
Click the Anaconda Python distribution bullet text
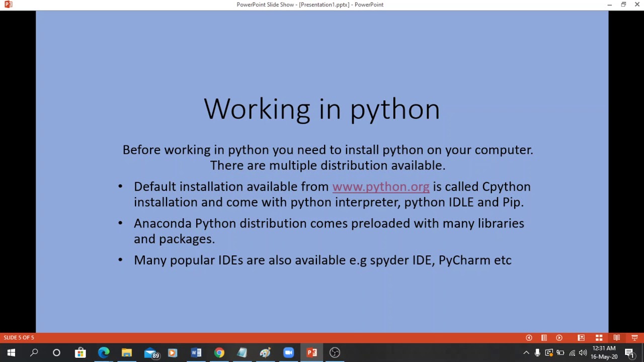[x=329, y=231]
